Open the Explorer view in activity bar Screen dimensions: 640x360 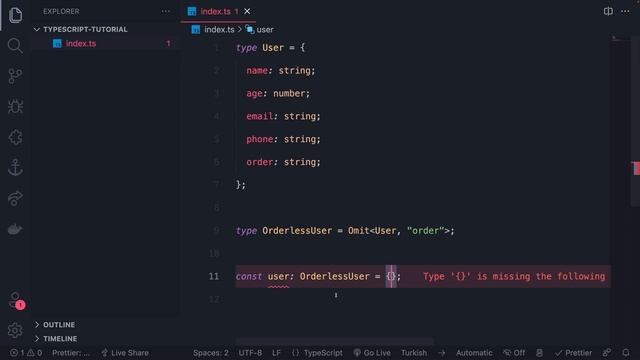click(15, 15)
